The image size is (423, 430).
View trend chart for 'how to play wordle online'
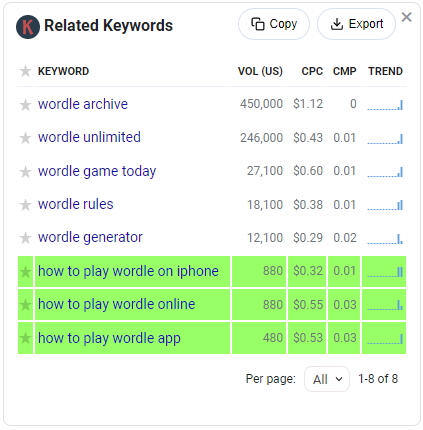385,305
